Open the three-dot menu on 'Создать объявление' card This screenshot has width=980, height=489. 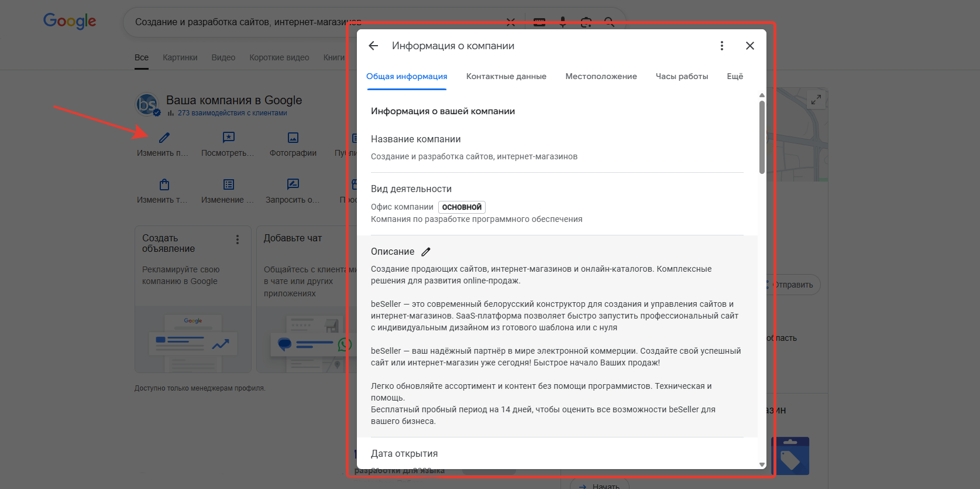[237, 240]
